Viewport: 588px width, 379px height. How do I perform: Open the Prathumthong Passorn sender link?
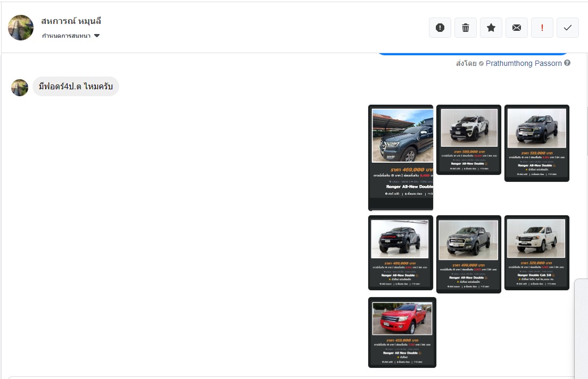click(524, 63)
